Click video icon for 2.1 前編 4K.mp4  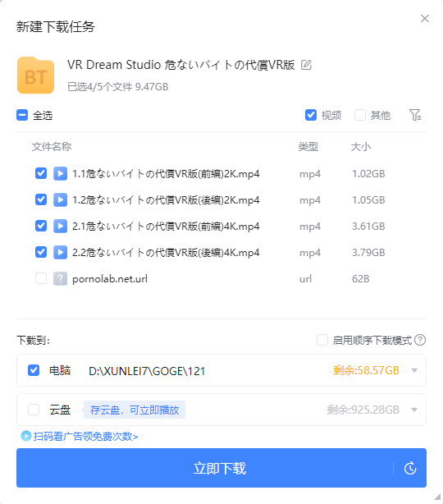point(60,226)
